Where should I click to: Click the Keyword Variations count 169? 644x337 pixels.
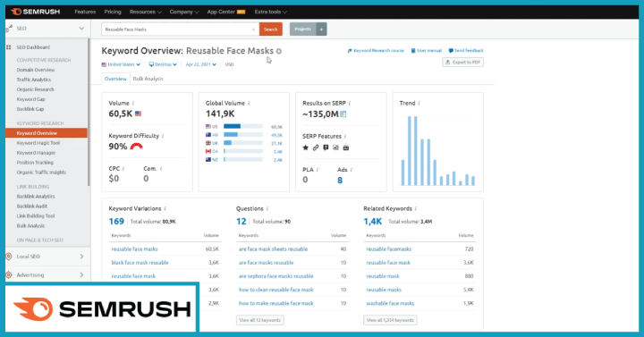coord(116,222)
